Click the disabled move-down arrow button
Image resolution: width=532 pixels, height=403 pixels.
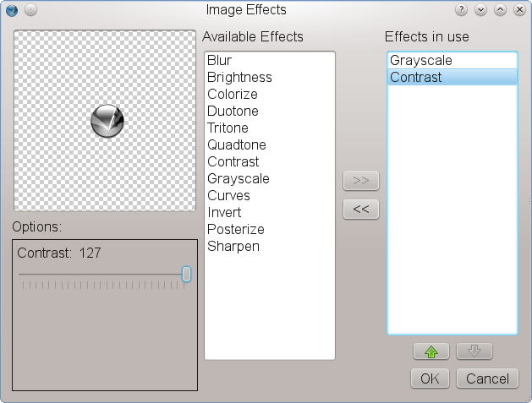pos(474,351)
